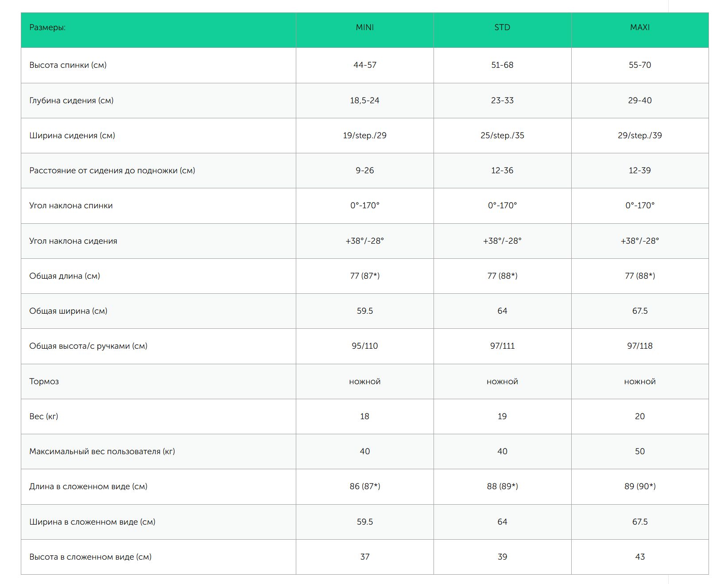The image size is (728, 584).
Task: Click the value 19/step./29
Action: tap(364, 136)
